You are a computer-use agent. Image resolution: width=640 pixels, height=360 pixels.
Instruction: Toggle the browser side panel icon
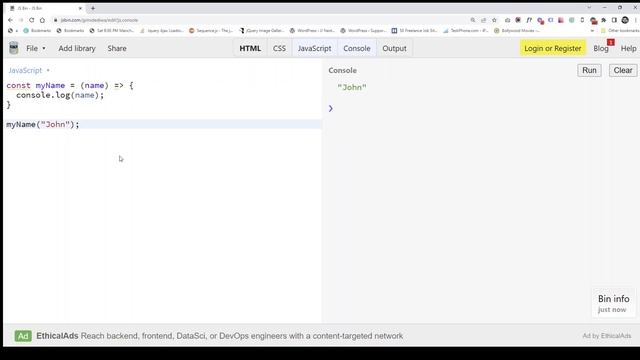point(614,20)
